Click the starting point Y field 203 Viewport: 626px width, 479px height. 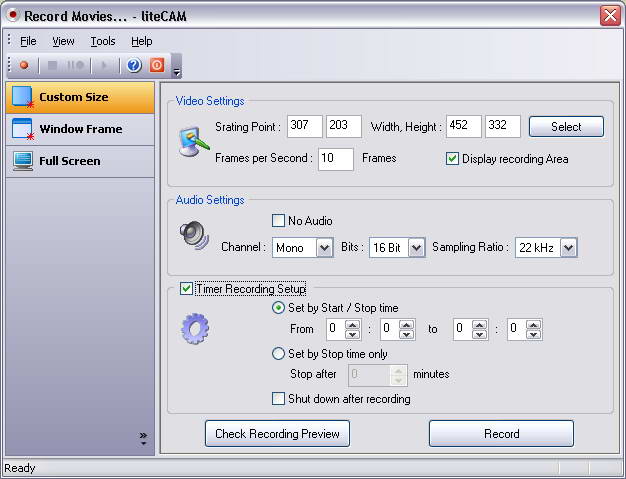(343, 127)
